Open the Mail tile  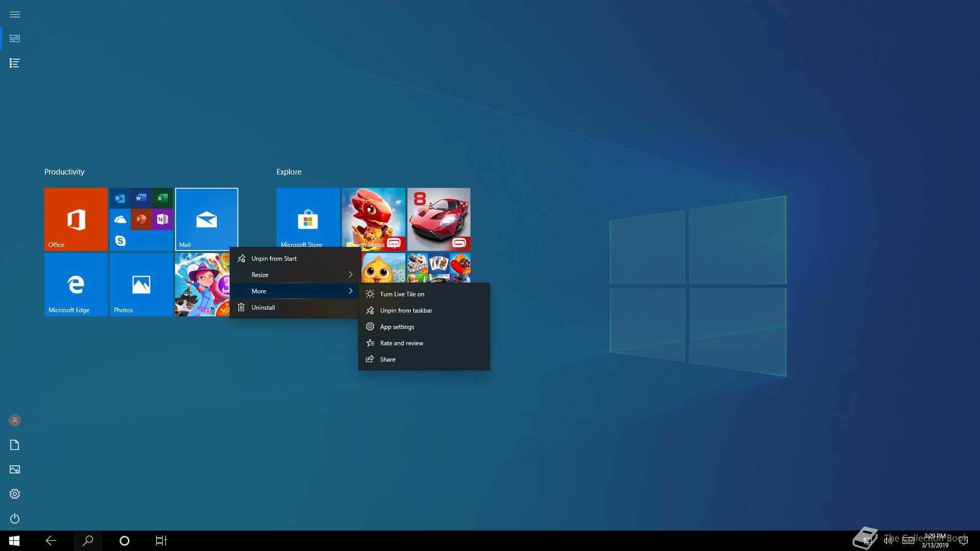207,219
